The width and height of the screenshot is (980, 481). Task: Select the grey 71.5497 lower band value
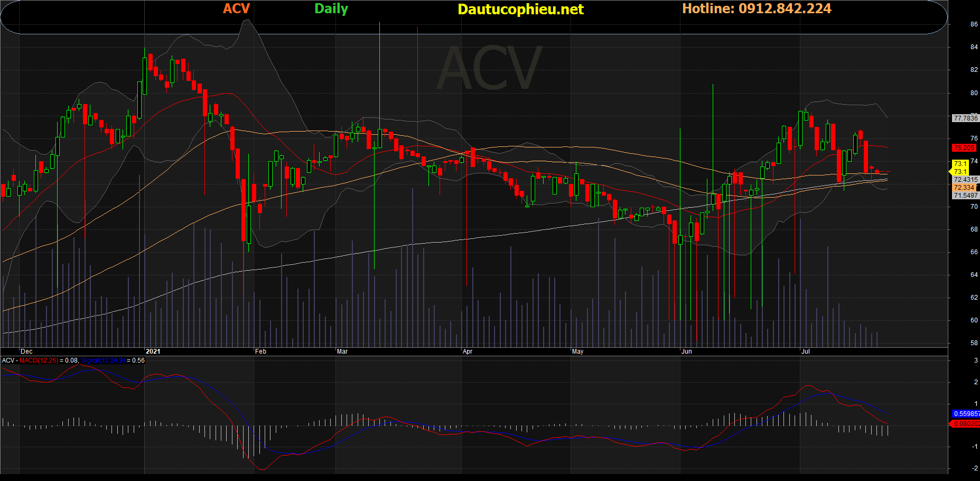coord(965,196)
